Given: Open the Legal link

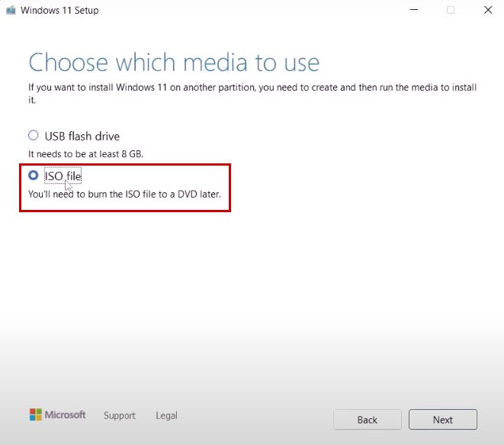Looking at the screenshot, I should pos(166,415).
